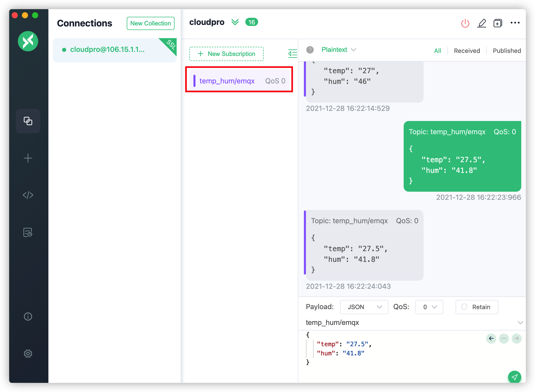Enable the Retain radio option

[x=464, y=307]
